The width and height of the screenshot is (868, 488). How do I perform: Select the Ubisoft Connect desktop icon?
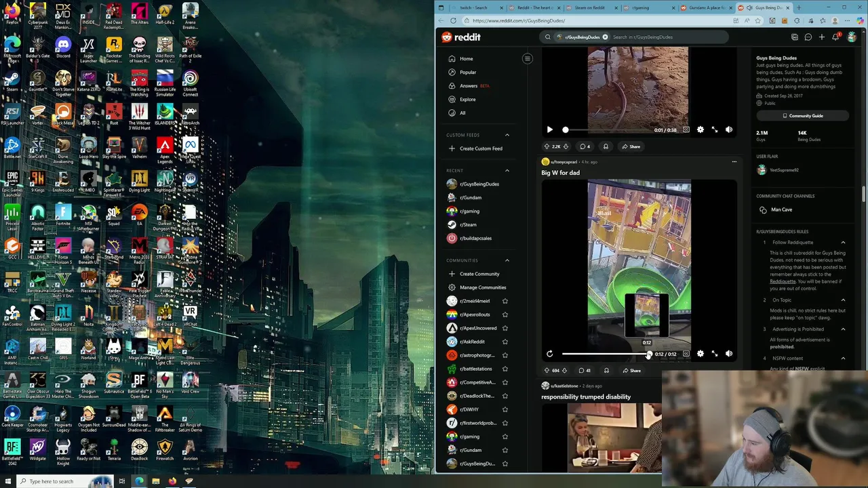[190, 83]
